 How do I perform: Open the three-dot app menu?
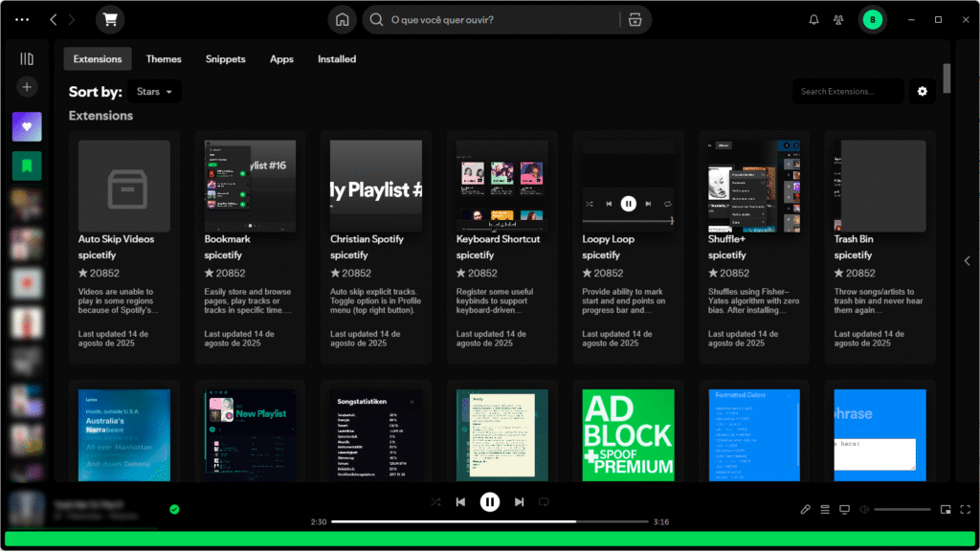point(22,20)
